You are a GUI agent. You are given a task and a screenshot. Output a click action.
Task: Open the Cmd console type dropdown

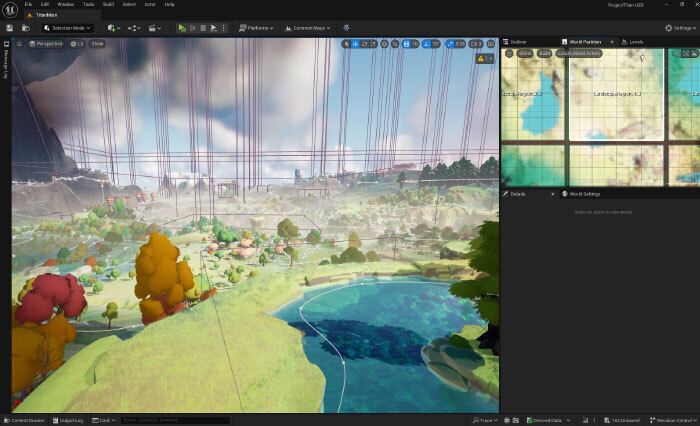pos(104,421)
